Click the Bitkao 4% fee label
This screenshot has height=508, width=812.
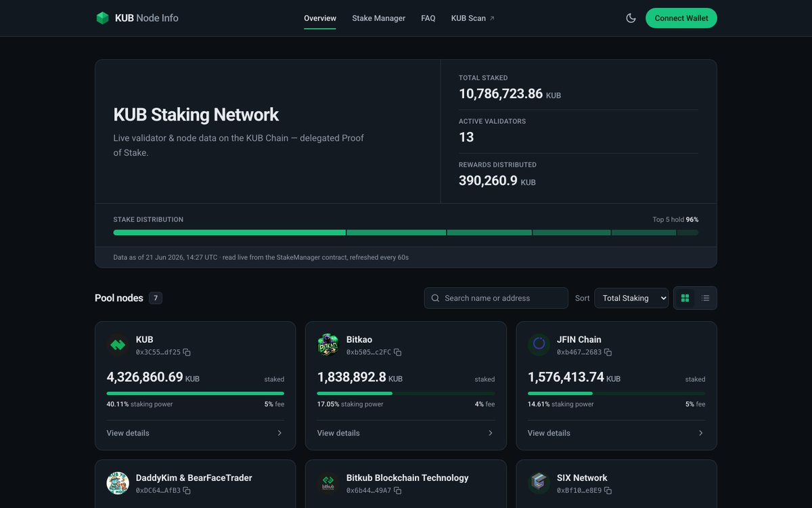(484, 404)
